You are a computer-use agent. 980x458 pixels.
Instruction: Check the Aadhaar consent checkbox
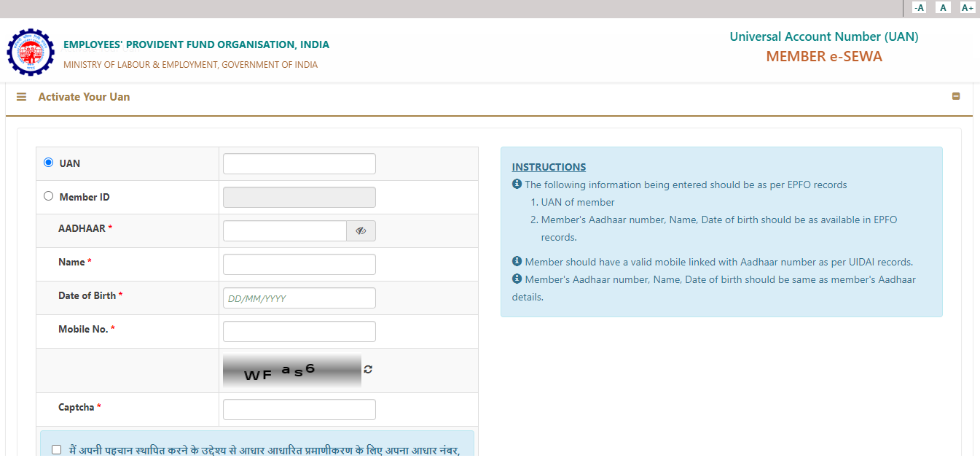[57, 450]
